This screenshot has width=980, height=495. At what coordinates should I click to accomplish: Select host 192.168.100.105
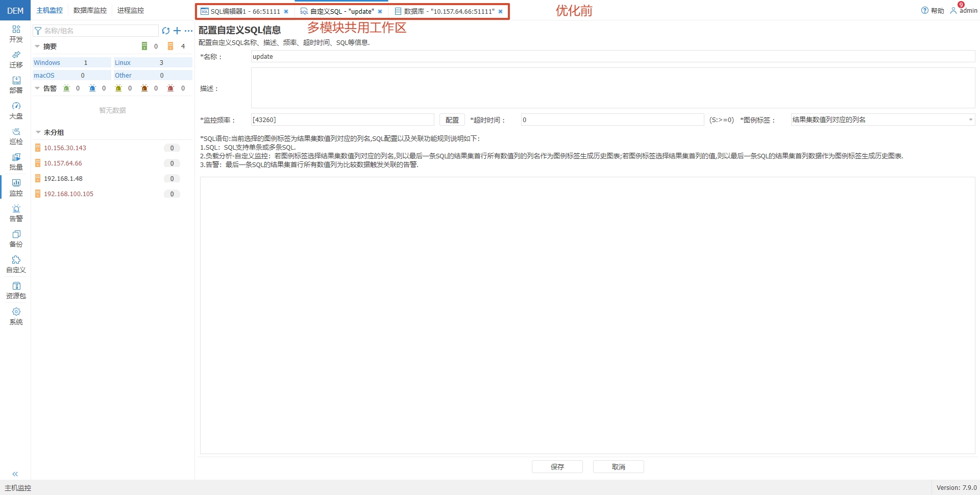(x=68, y=194)
